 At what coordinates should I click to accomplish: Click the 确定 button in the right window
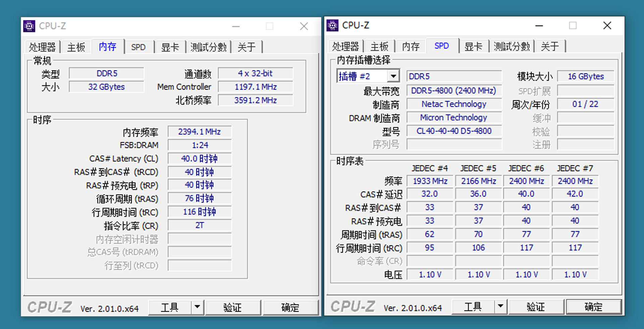click(594, 306)
